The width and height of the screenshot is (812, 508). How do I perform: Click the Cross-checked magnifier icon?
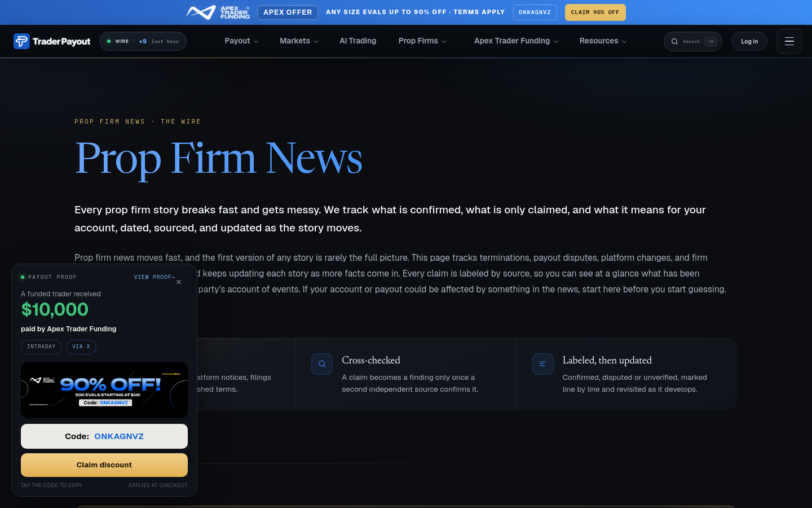click(322, 364)
